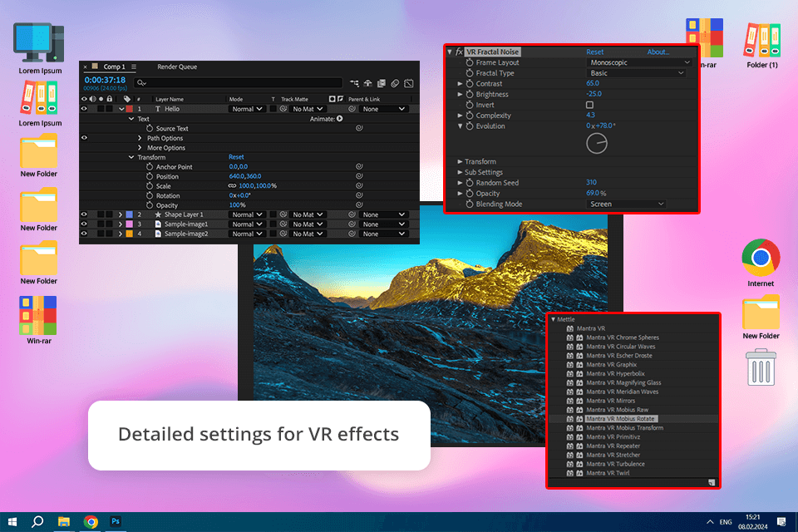Click the Evolution stopwatch icon
Viewport: 798px width, 532px height.
[x=469, y=126]
